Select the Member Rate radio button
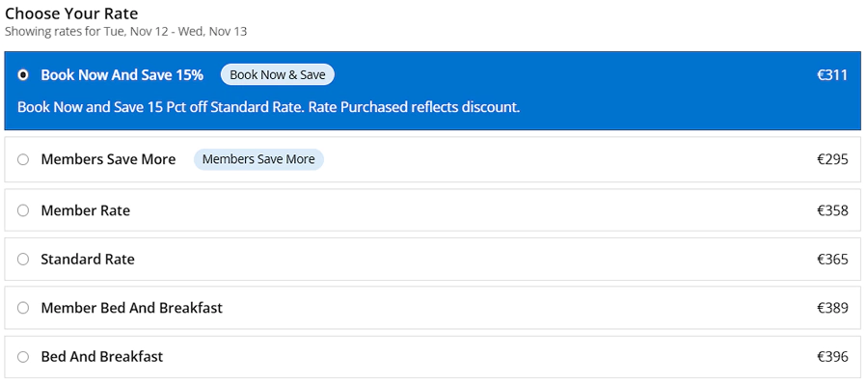 click(x=23, y=210)
